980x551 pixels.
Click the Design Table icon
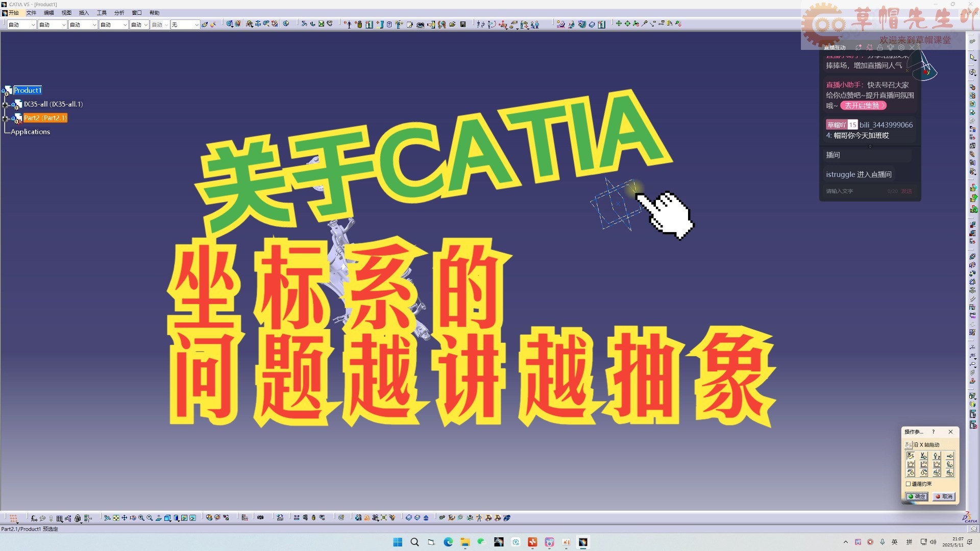60,518
